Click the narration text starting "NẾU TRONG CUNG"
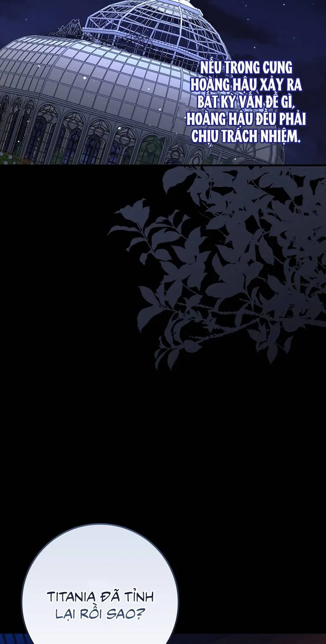Image resolution: width=326 pixels, height=644 pixels. click(246, 102)
